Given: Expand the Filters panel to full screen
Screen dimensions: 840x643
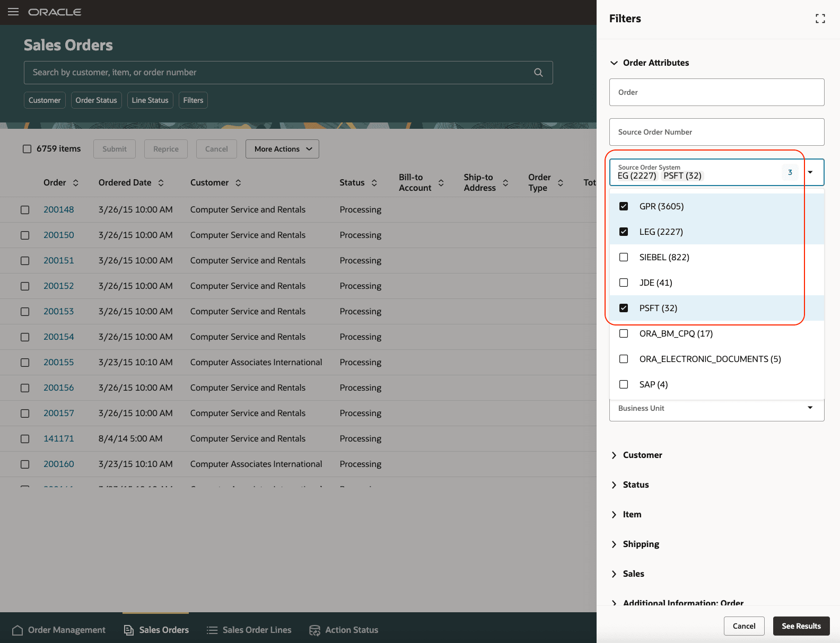Looking at the screenshot, I should 820,19.
